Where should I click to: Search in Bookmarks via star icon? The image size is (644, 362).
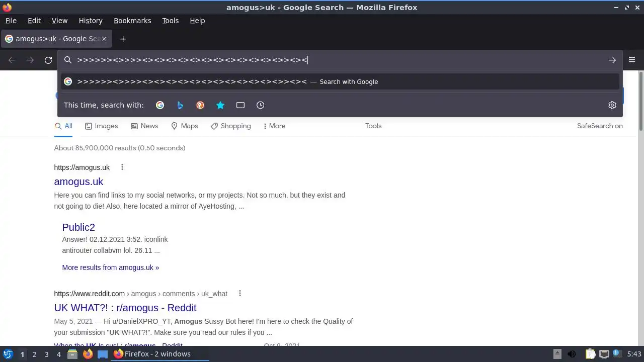tap(220, 105)
